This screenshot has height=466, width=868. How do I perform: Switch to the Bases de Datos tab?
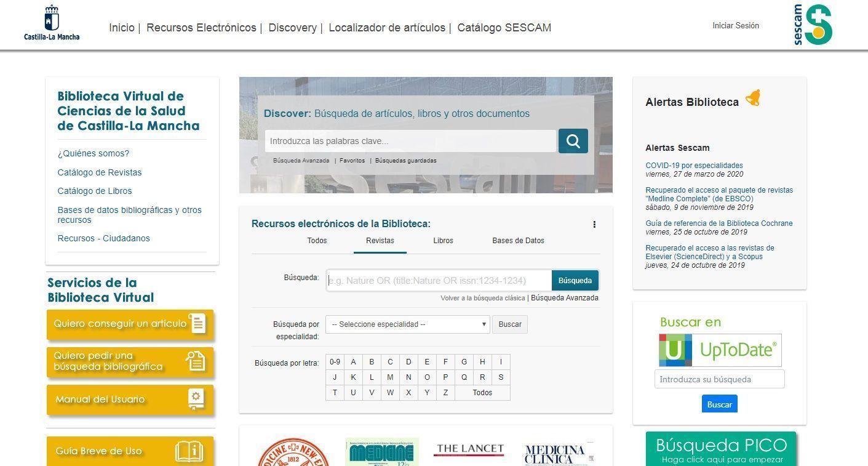tap(518, 241)
